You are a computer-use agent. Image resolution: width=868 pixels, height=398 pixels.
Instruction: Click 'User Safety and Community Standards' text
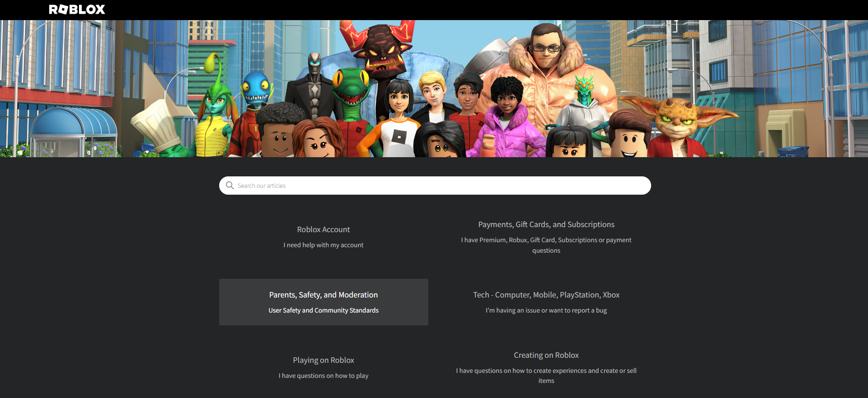coord(323,310)
